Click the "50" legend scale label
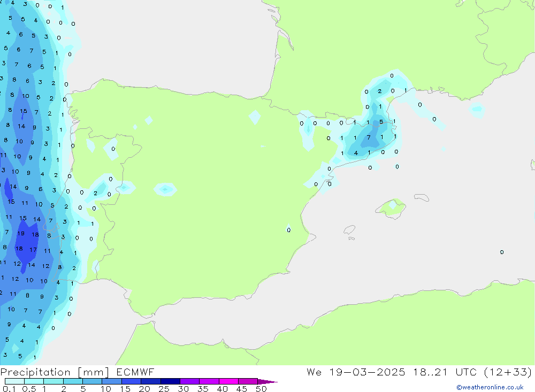535x392 pixels. point(261,389)
